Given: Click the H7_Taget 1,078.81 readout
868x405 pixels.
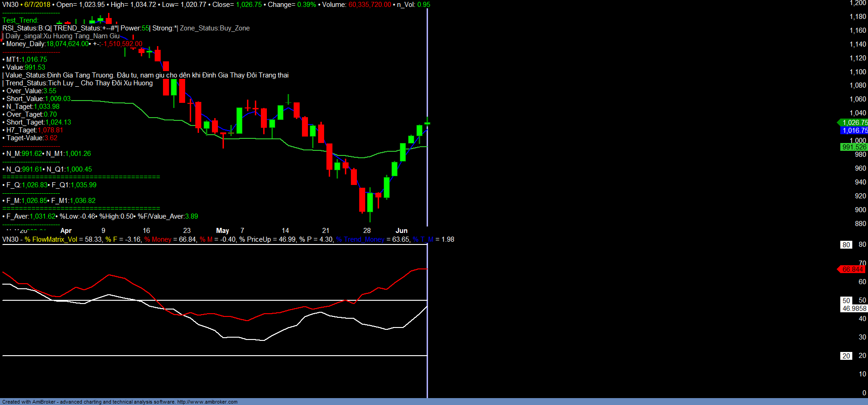Looking at the screenshot, I should [35, 130].
